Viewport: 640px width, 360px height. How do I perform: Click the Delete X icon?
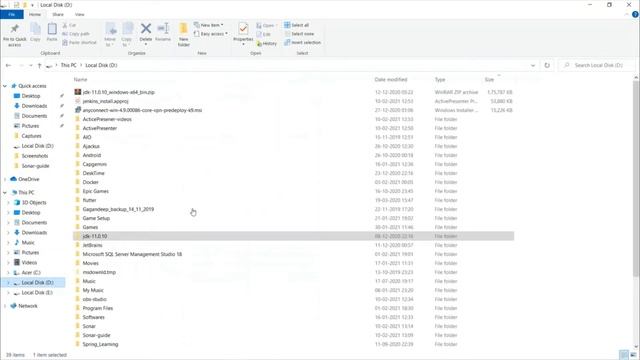point(146,29)
